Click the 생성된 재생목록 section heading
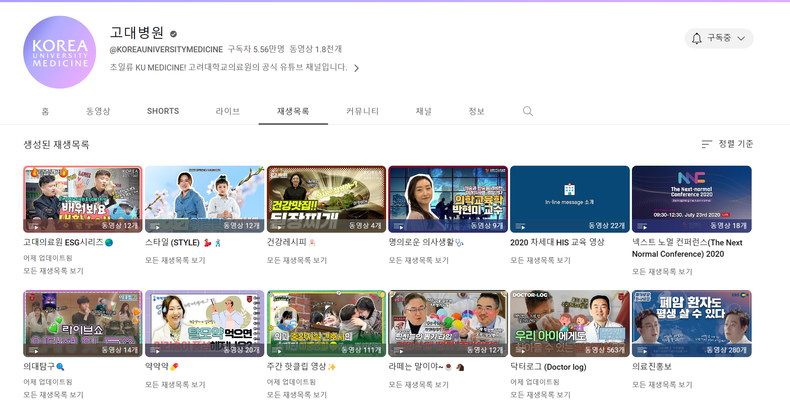The width and height of the screenshot is (790, 406). [56, 145]
